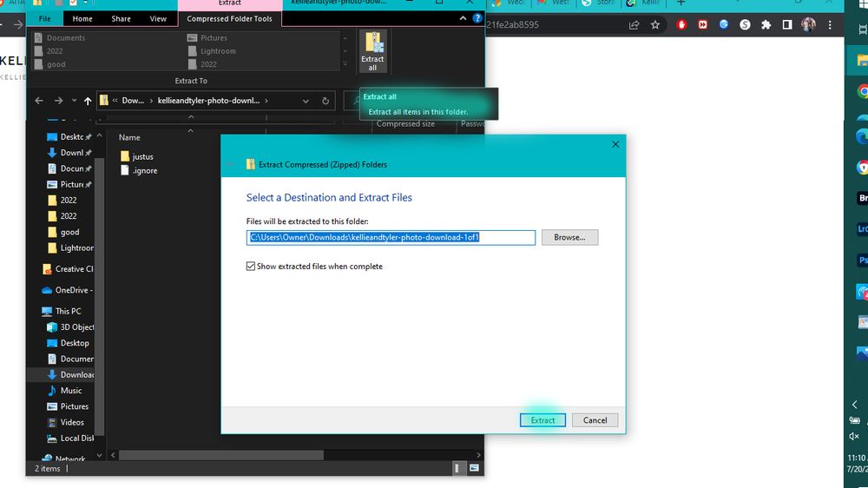Open the Ps Photoshop taskbar icon
The width and height of the screenshot is (868, 488).
(863, 260)
